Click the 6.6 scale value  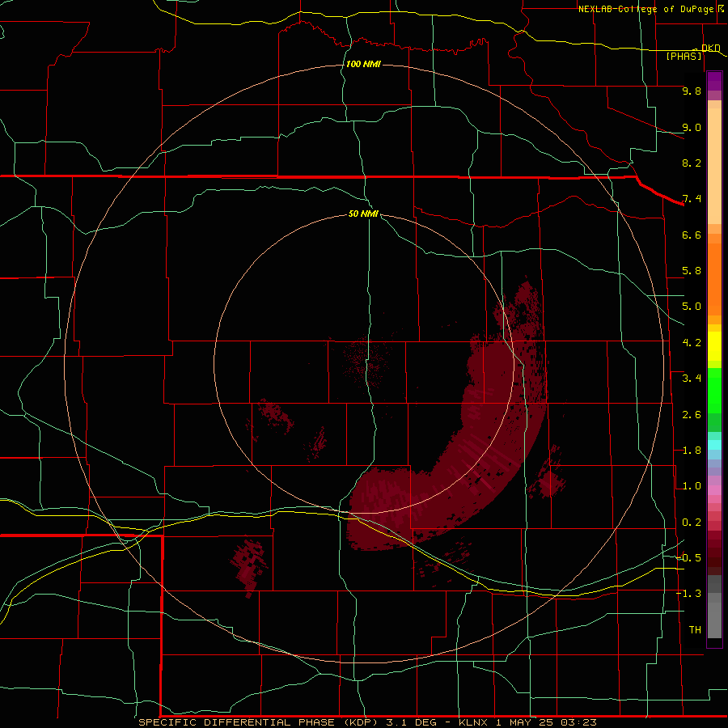point(692,235)
